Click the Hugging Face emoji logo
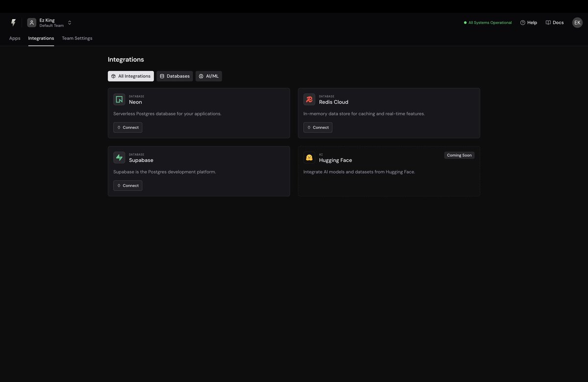Screen dimensions: 588x382 coord(309,157)
